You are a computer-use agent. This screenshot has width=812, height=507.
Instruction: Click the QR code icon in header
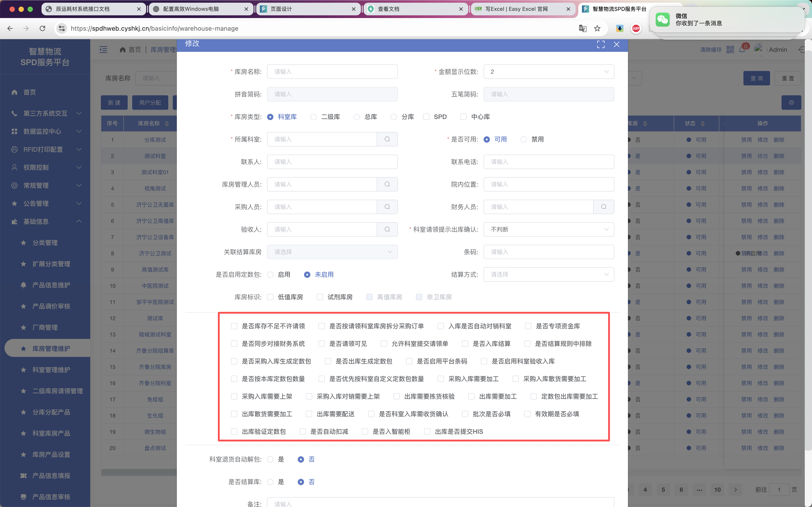730,50
